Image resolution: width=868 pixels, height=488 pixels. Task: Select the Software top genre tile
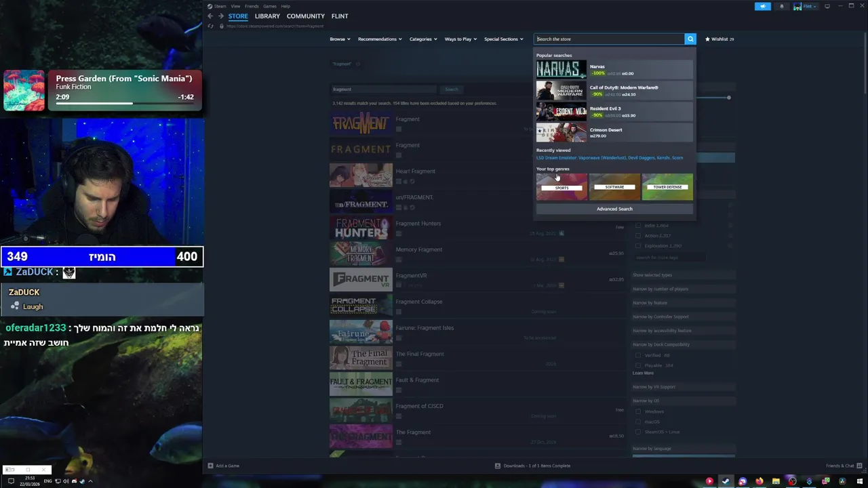(x=614, y=187)
